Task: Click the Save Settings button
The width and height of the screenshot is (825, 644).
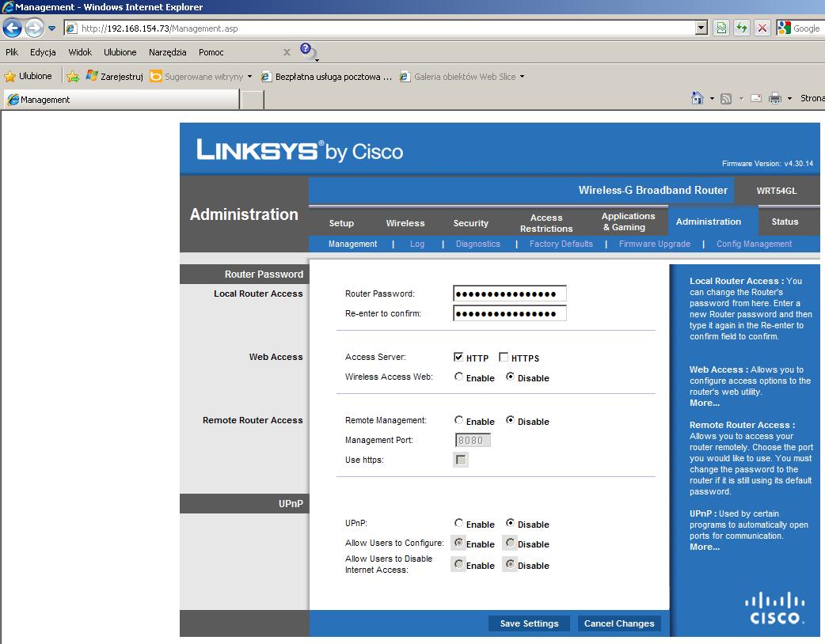Action: point(529,623)
